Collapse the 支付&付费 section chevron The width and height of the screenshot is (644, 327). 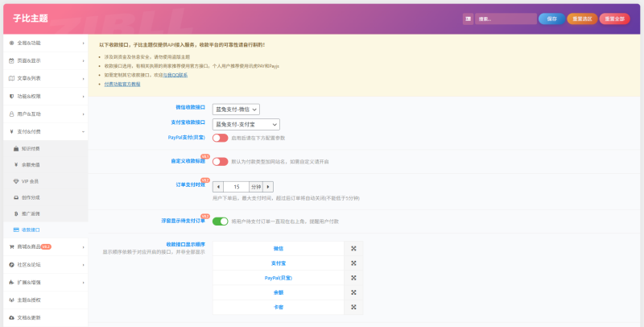83,132
